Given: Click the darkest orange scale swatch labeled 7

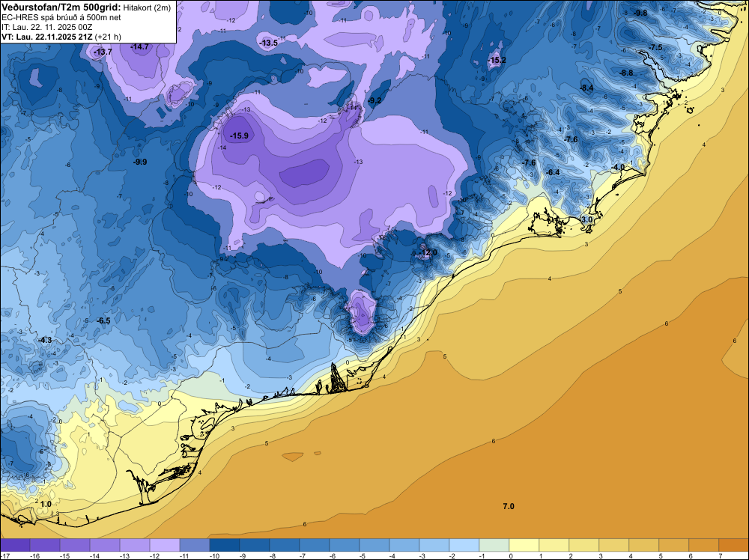Looking at the screenshot, I should [x=734, y=545].
